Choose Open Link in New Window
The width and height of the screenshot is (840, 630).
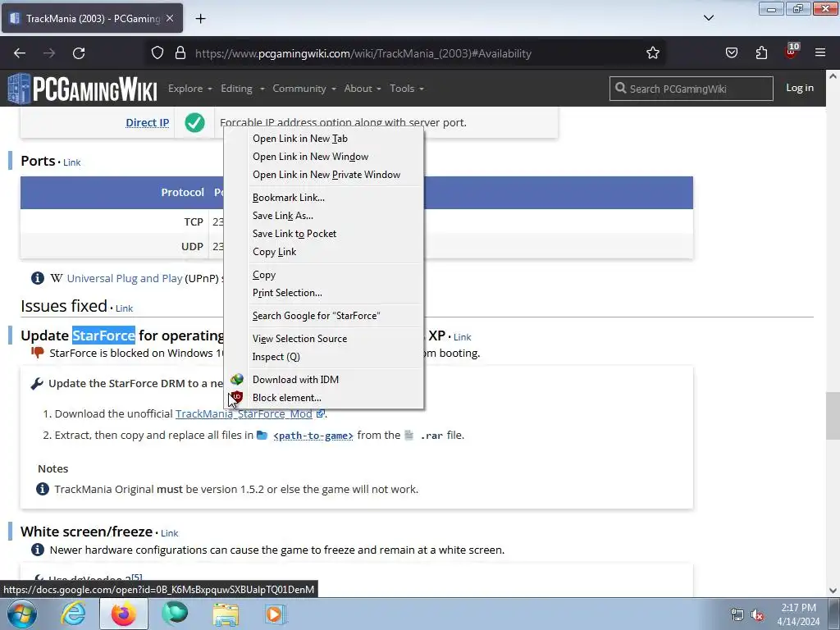323,157
